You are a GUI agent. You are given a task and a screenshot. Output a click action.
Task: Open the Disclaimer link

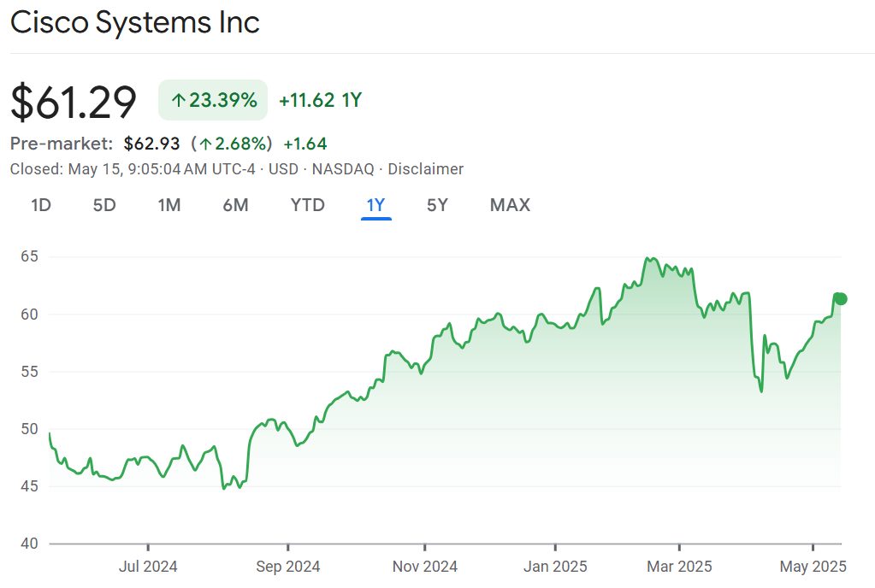pyautogui.click(x=425, y=169)
